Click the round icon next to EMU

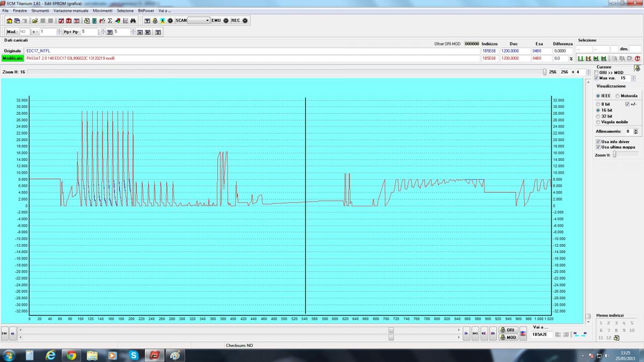(225, 20)
